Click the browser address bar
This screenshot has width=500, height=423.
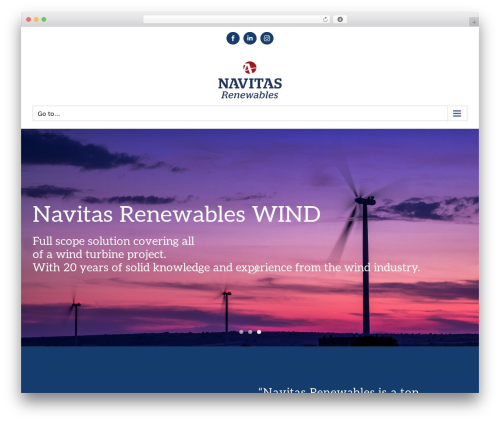(x=236, y=19)
